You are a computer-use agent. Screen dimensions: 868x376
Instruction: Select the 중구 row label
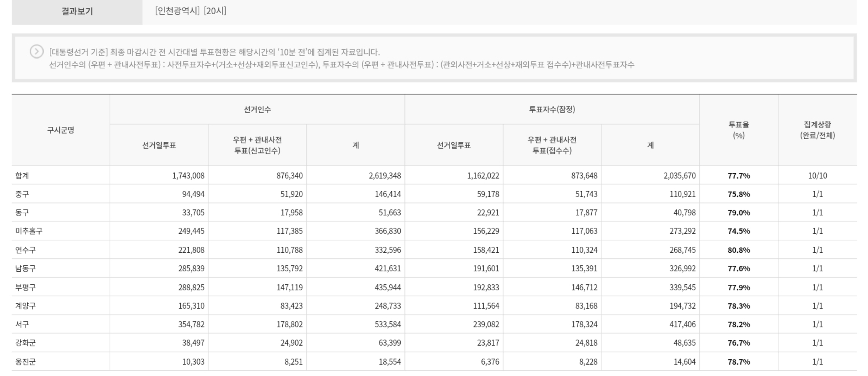point(22,194)
